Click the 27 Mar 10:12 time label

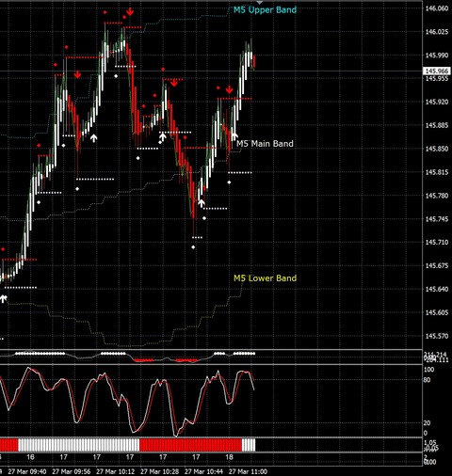[116, 471]
